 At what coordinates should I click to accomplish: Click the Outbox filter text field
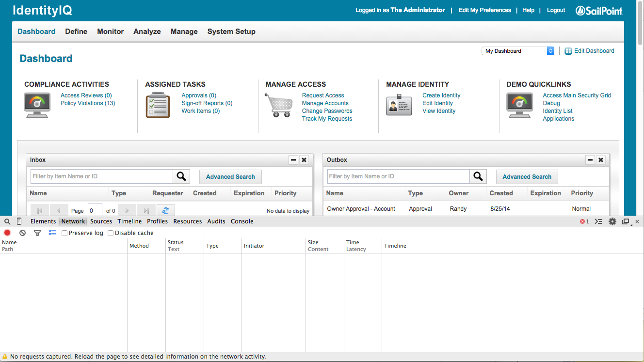(398, 176)
